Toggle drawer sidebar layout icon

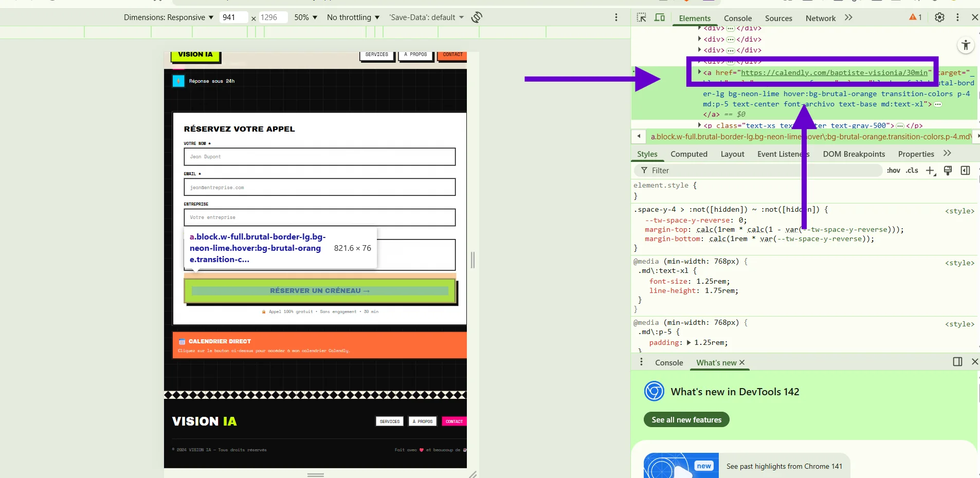(x=957, y=362)
